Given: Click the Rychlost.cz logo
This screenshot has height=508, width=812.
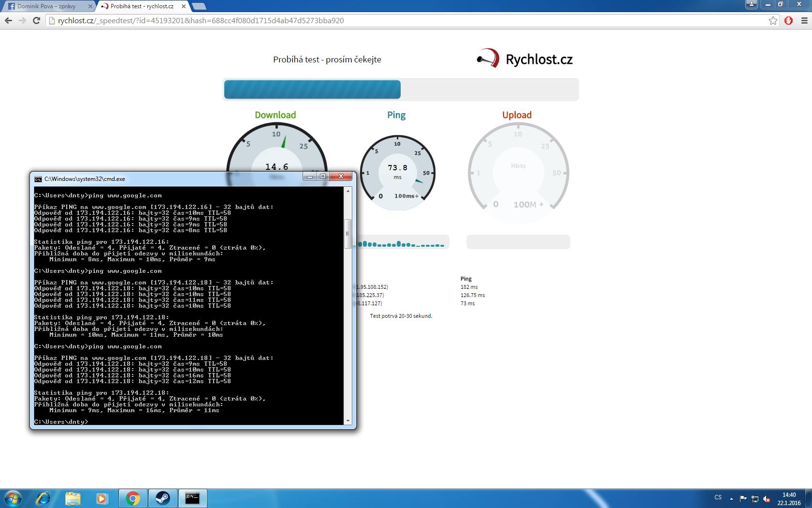Looking at the screenshot, I should tap(525, 59).
